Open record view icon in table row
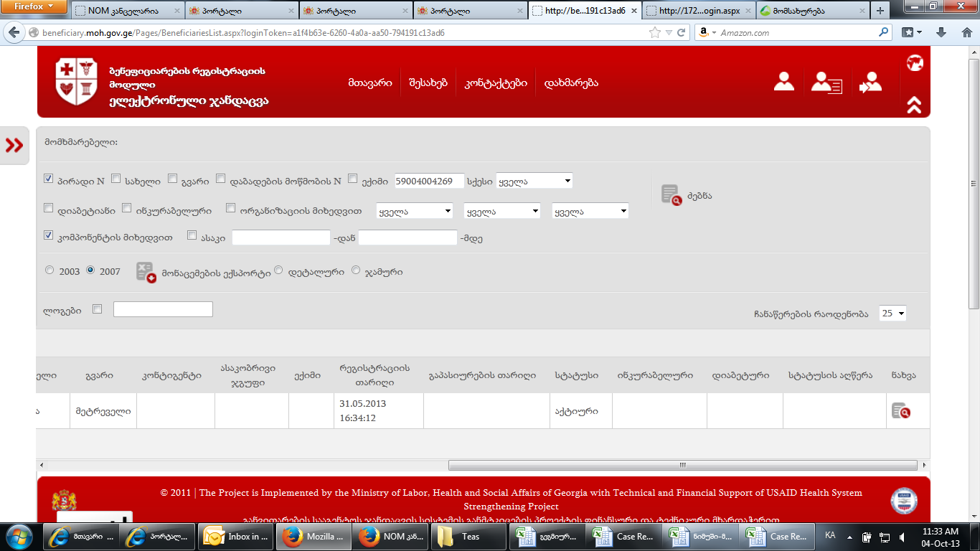Viewport: 980px width, 551px height. [900, 411]
